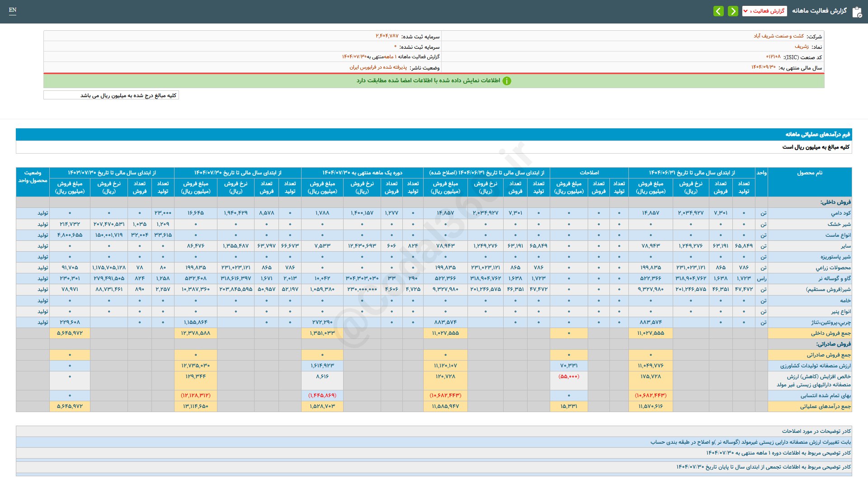Click the blue فرم درآمدهای عملیاتی ماهانه section header

(817, 135)
